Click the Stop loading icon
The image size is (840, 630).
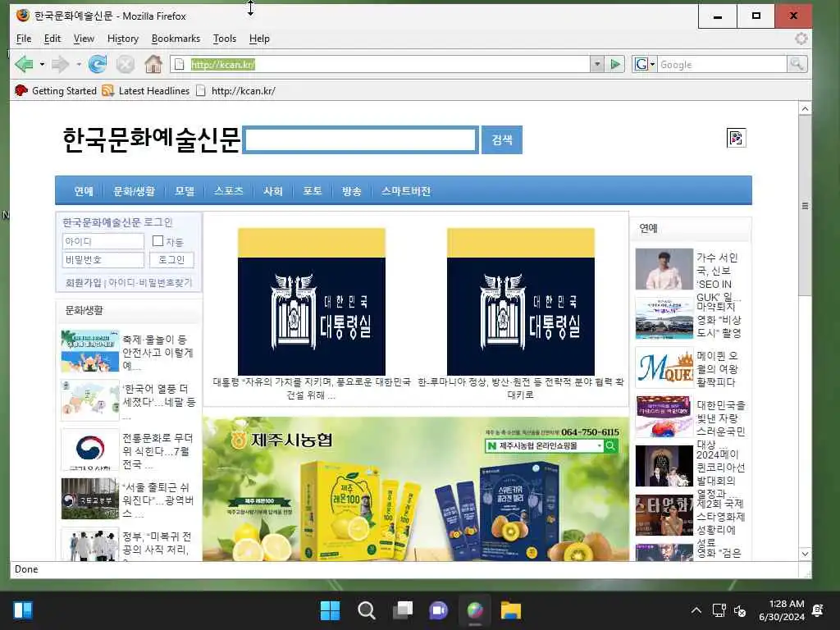(x=126, y=64)
